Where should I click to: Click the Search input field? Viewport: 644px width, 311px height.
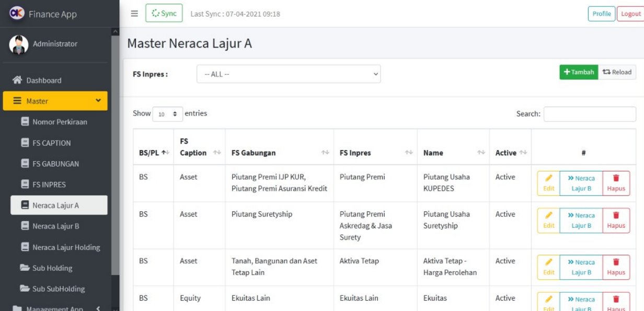point(590,114)
